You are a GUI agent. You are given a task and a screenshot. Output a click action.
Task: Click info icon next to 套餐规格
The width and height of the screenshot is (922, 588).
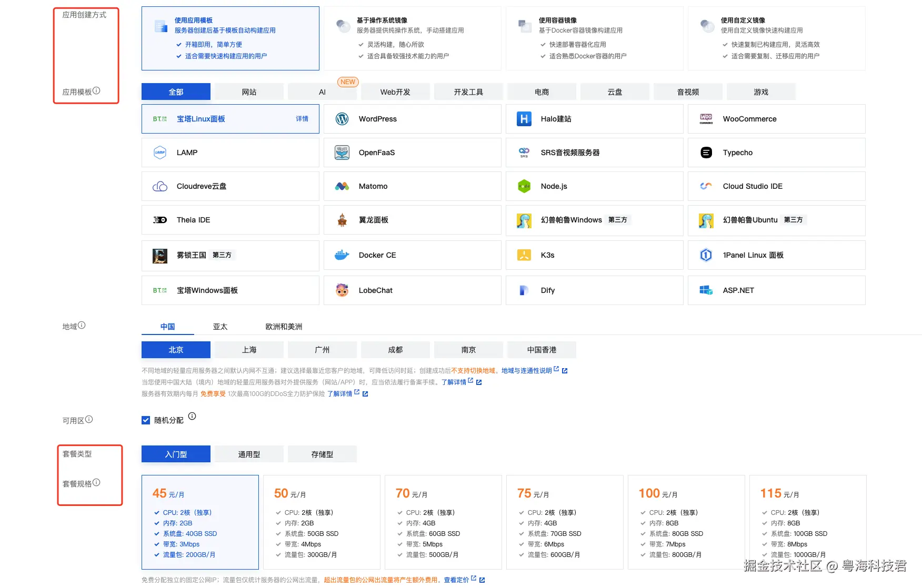tap(96, 482)
